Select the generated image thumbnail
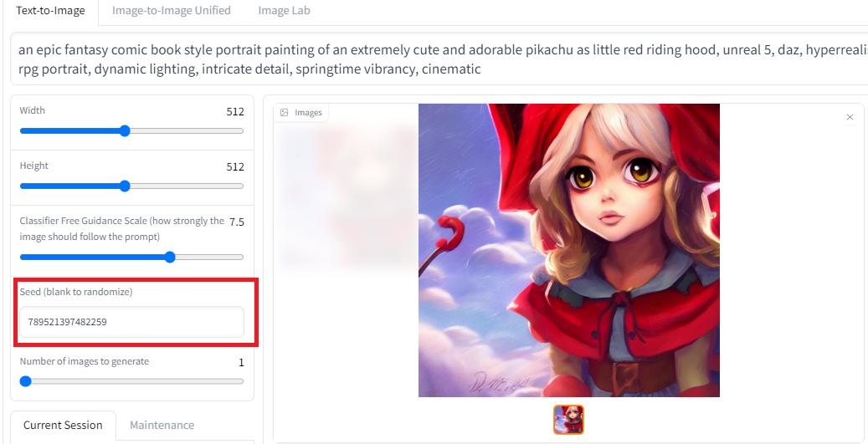 [x=568, y=420]
